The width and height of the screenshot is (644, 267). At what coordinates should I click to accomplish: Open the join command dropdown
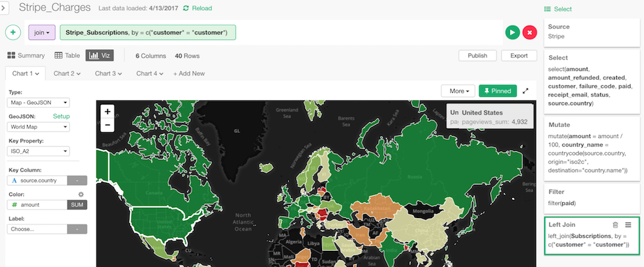click(x=42, y=32)
